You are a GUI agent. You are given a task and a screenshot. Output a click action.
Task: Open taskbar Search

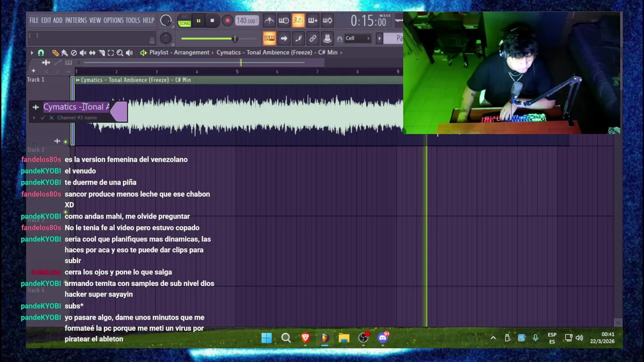[x=286, y=338]
